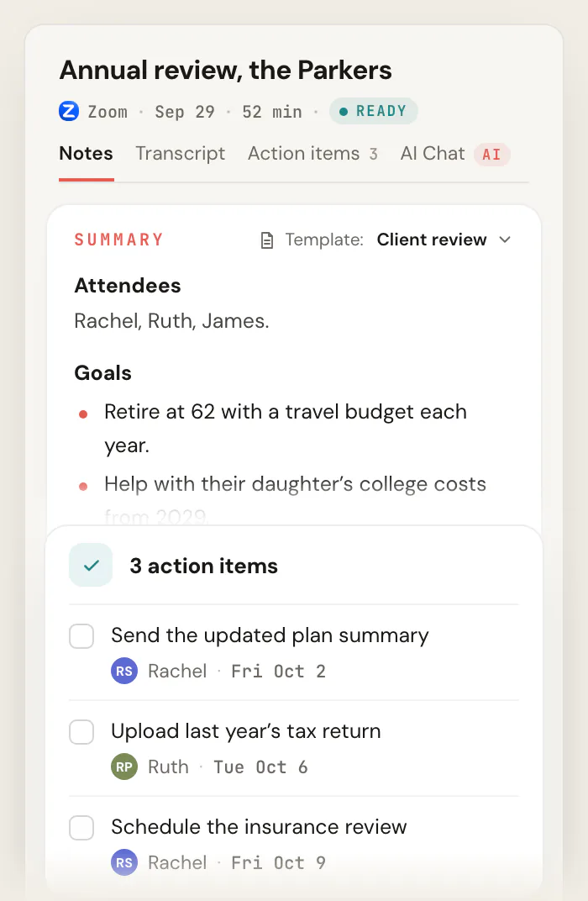Click Ruth's RP avatar icon

(x=124, y=767)
